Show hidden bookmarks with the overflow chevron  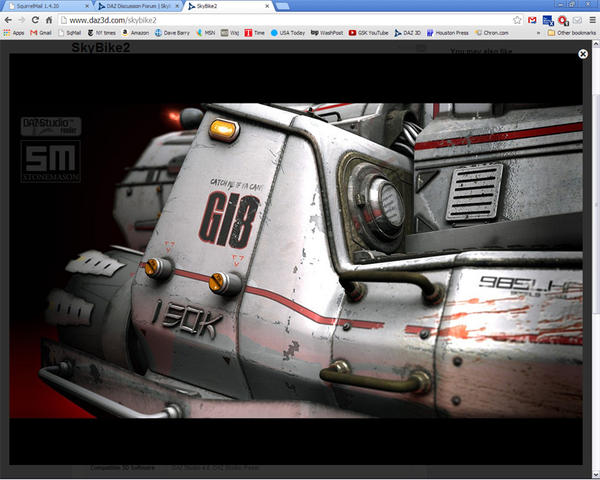tap(539, 33)
